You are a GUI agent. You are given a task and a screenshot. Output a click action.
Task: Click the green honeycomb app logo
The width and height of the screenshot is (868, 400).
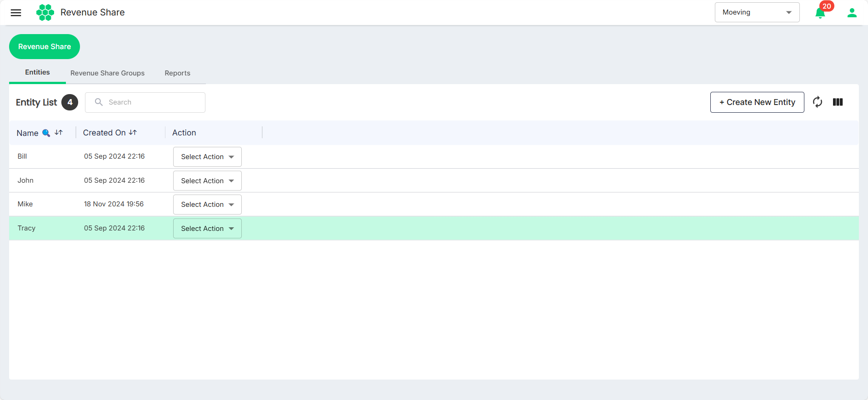(45, 12)
